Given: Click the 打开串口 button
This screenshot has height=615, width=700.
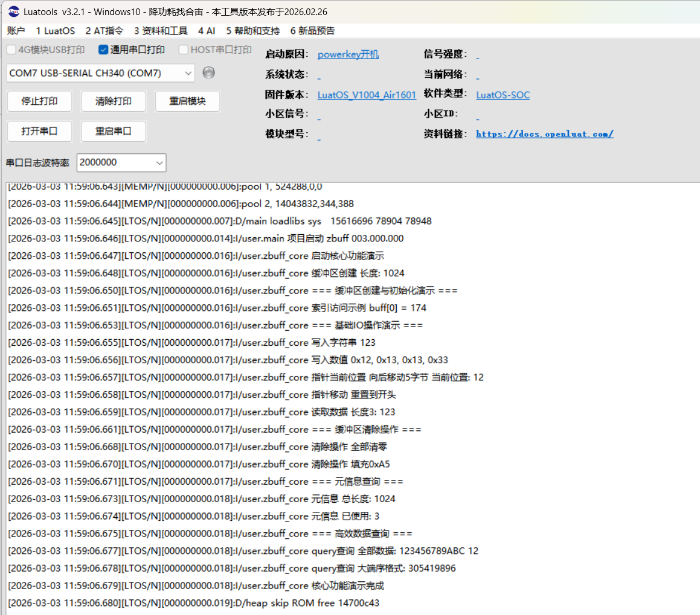Looking at the screenshot, I should point(40,131).
